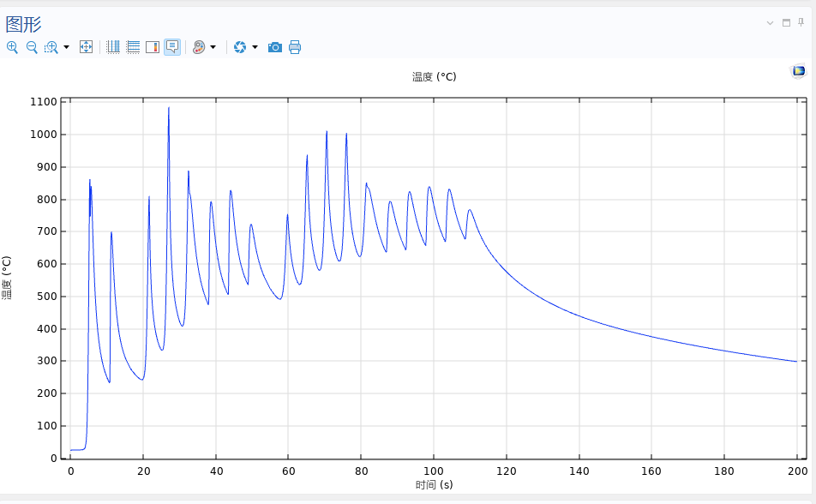This screenshot has width=816, height=504.
Task: Activate the Zoom Box tool
Action: (51, 47)
